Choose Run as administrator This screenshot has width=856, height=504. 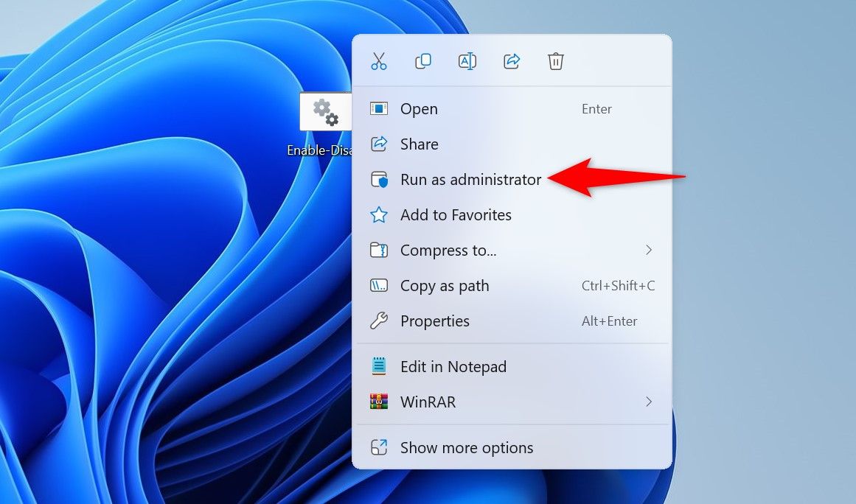coord(512,180)
